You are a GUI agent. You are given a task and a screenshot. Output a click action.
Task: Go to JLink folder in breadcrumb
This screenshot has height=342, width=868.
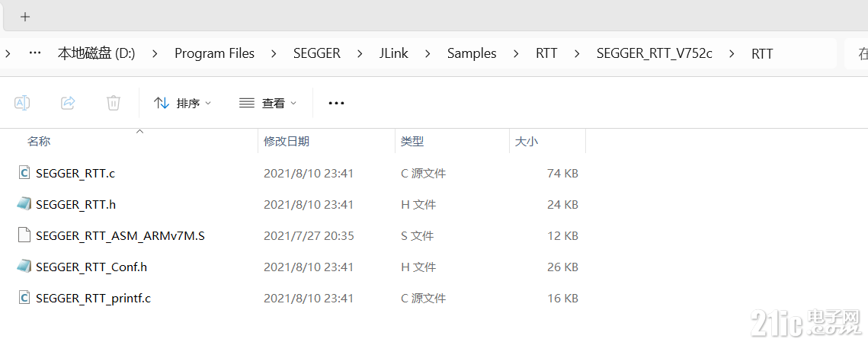click(393, 53)
